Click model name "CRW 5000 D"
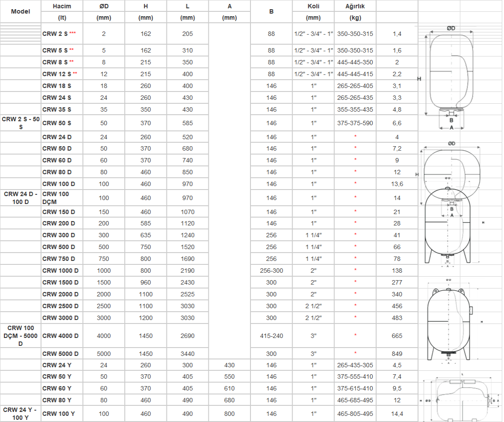The image size is (504, 422). coord(60,354)
